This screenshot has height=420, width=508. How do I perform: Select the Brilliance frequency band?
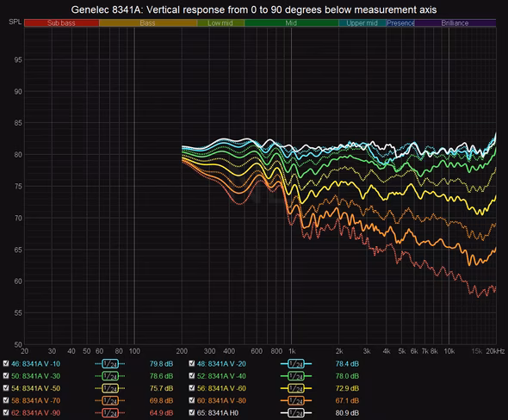[455, 23]
